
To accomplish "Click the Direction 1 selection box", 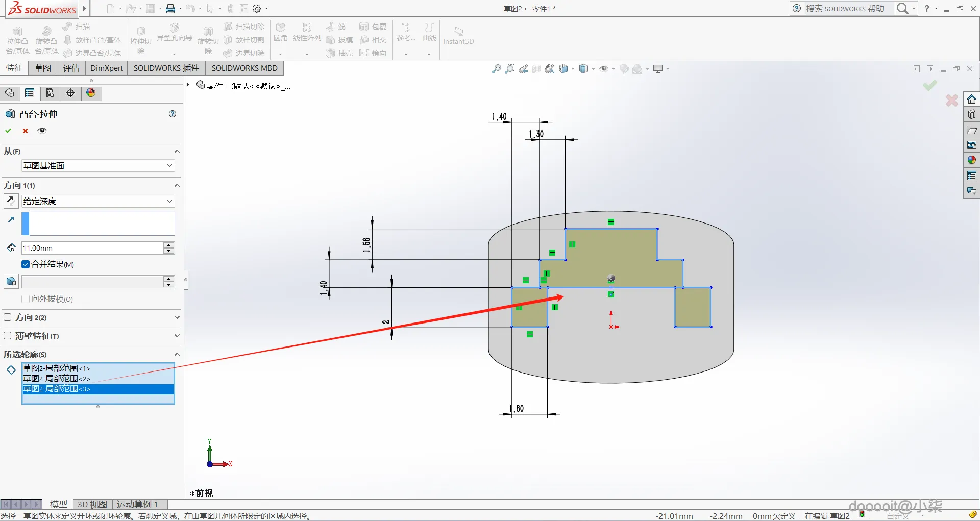I will point(102,224).
